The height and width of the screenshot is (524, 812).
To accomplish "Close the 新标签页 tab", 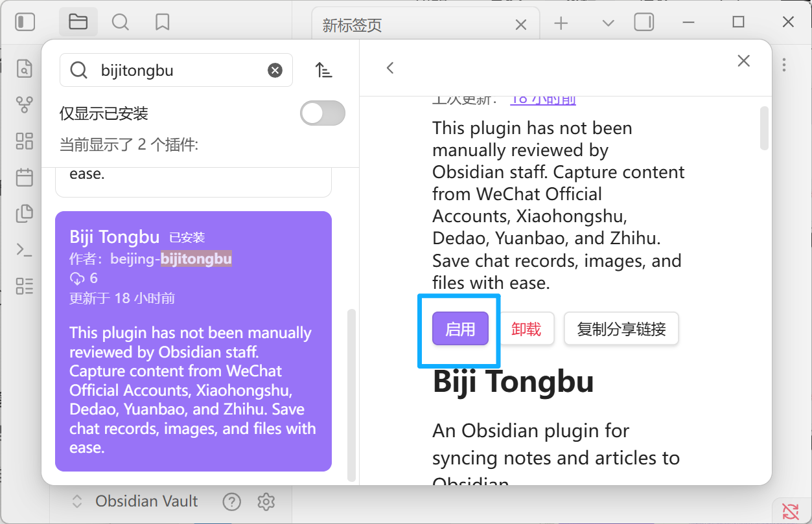I will pyautogui.click(x=520, y=25).
